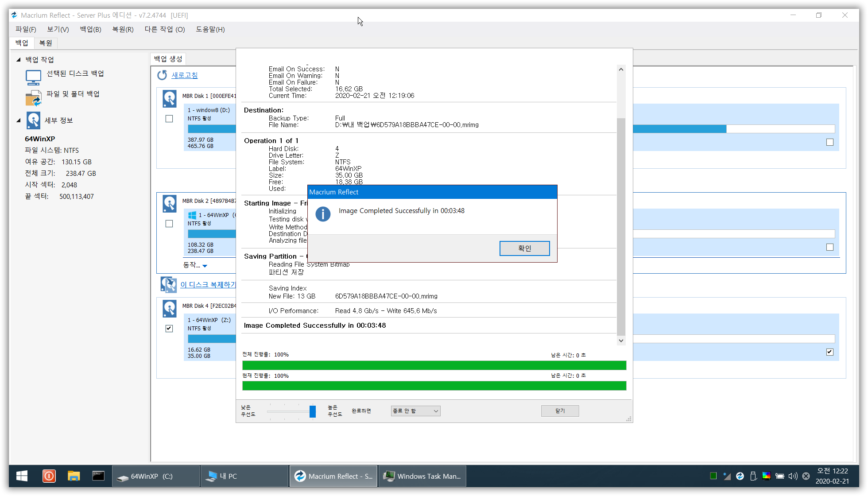
Task: Switch to 내 PC taskbar window
Action: [x=244, y=476]
